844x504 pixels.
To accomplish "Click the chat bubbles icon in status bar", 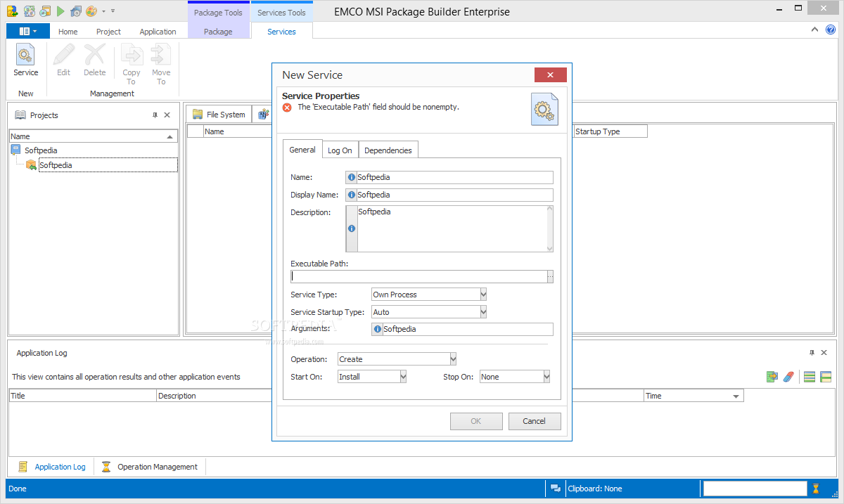I will [x=556, y=489].
